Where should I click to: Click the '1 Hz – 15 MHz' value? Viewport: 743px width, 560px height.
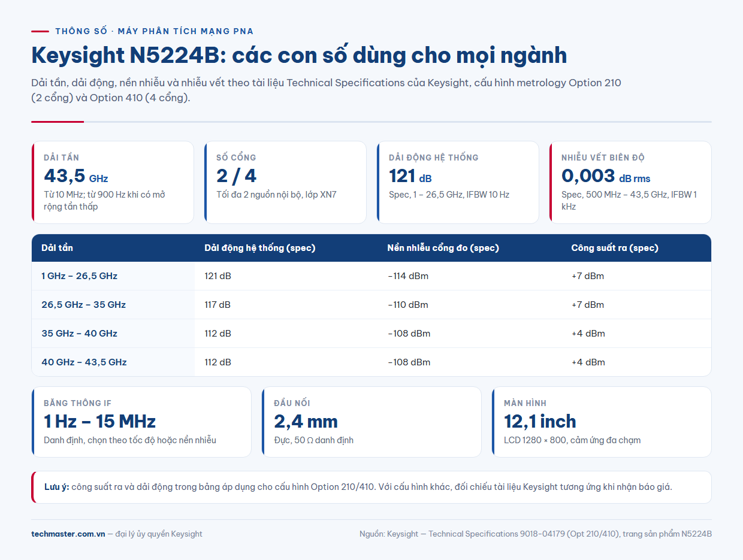tap(99, 422)
